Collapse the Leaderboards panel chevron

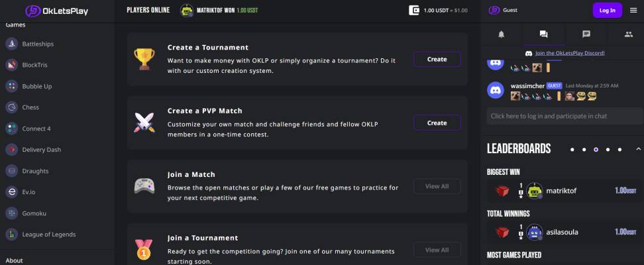[638, 148]
